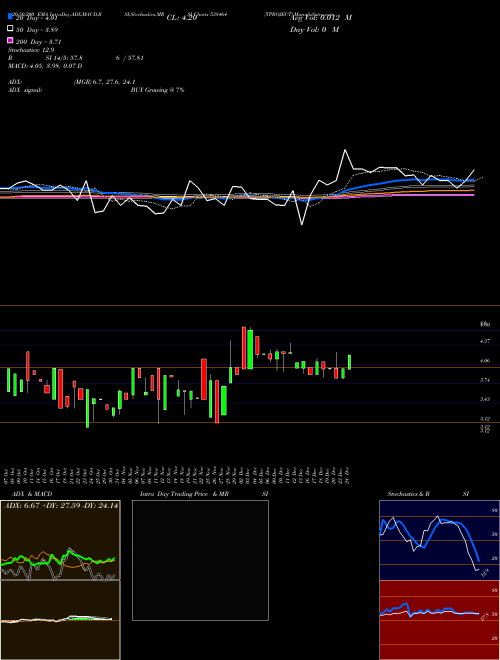Open the MACD sub-chart below ADX
This screenshot has width=500, height=660.
60,620
